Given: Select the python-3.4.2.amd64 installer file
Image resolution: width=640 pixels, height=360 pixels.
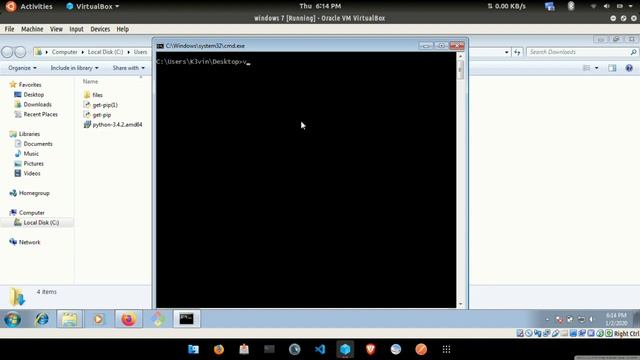Looking at the screenshot, I should (117, 124).
